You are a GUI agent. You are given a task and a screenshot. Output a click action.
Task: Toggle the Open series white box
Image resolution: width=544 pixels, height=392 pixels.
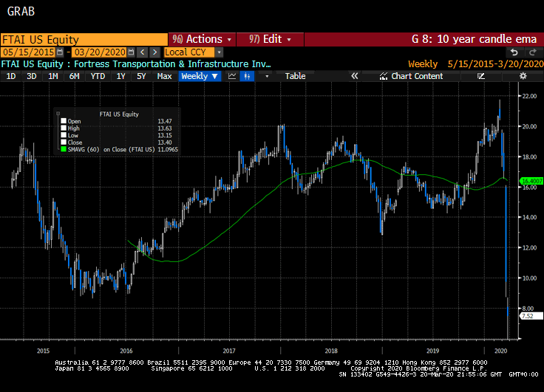tap(64, 121)
